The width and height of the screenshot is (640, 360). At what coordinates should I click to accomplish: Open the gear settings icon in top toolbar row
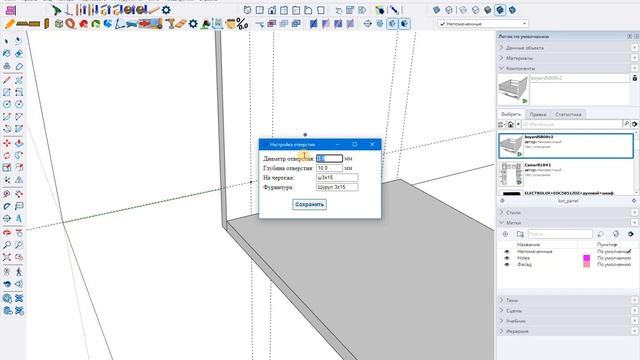click(166, 10)
